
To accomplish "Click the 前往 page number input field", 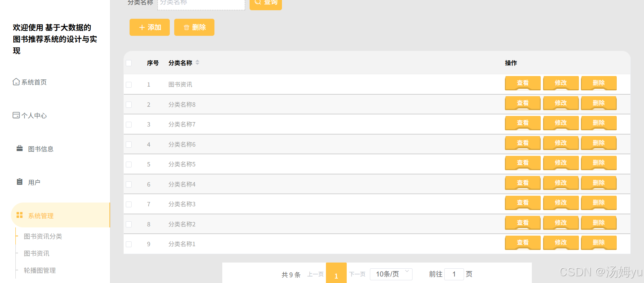I will [x=454, y=274].
